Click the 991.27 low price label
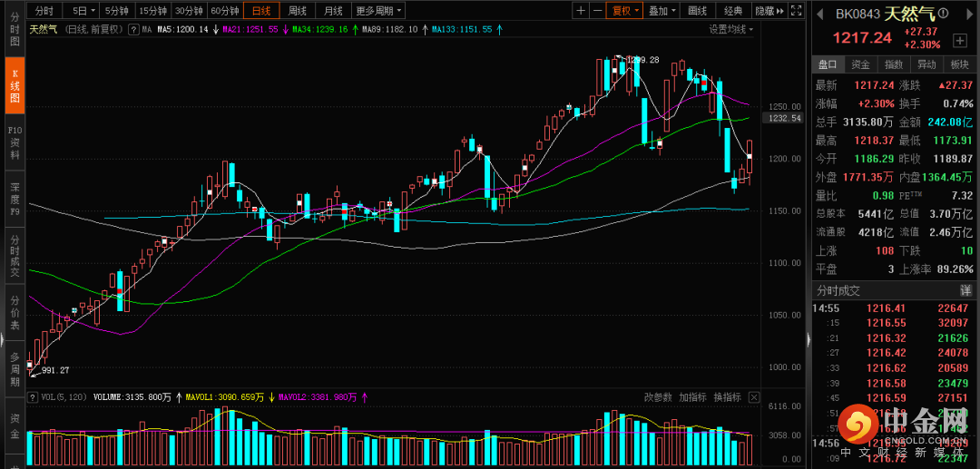The image size is (980, 469). click(56, 370)
